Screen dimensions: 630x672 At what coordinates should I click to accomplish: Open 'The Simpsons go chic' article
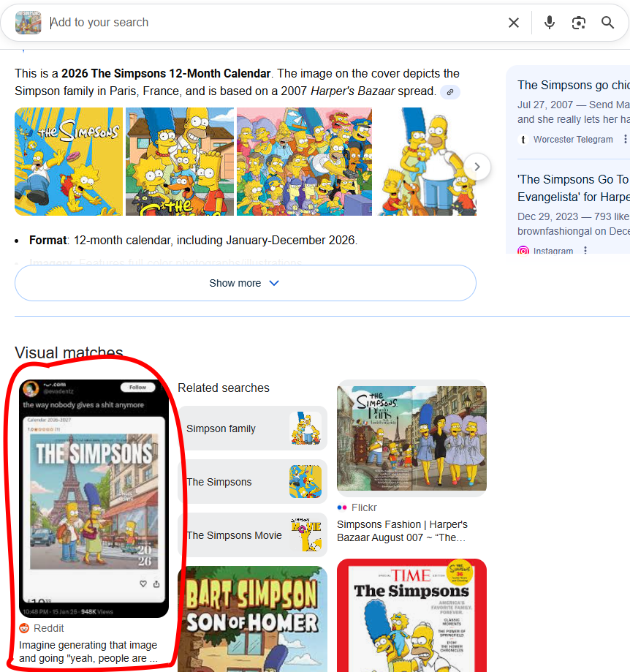tap(574, 85)
